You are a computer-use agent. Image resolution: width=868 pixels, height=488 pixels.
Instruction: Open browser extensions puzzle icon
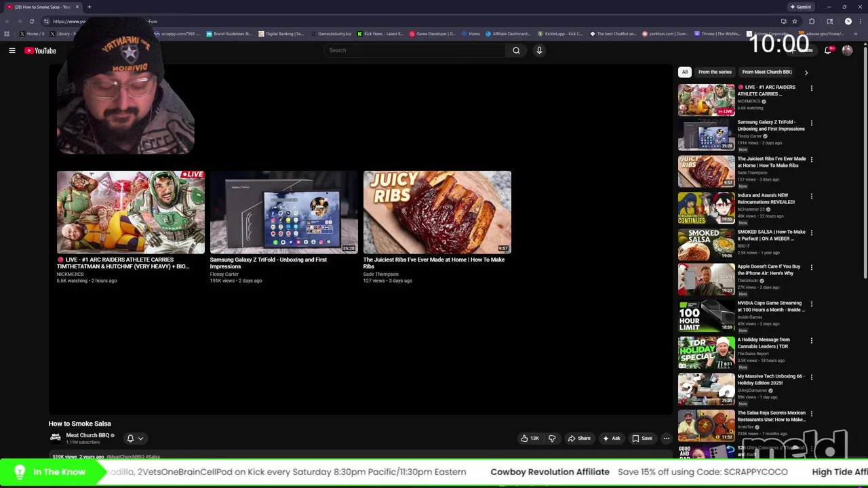click(812, 21)
